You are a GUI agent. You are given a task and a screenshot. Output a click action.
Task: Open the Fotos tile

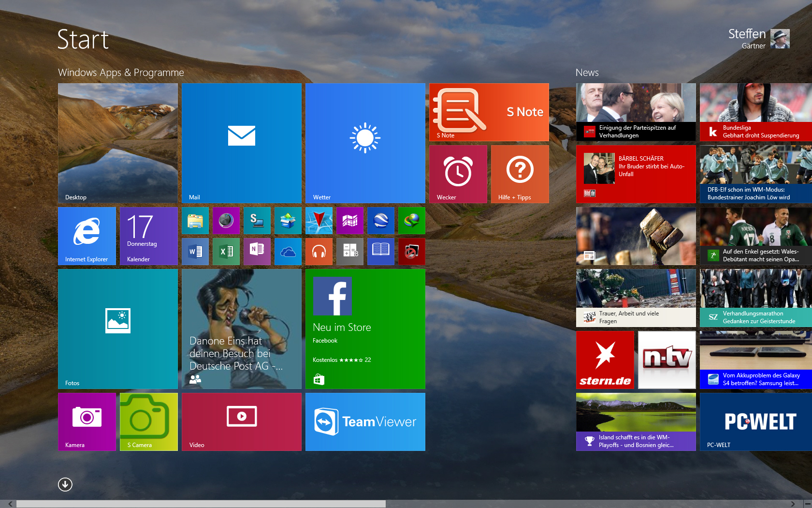[118, 329]
